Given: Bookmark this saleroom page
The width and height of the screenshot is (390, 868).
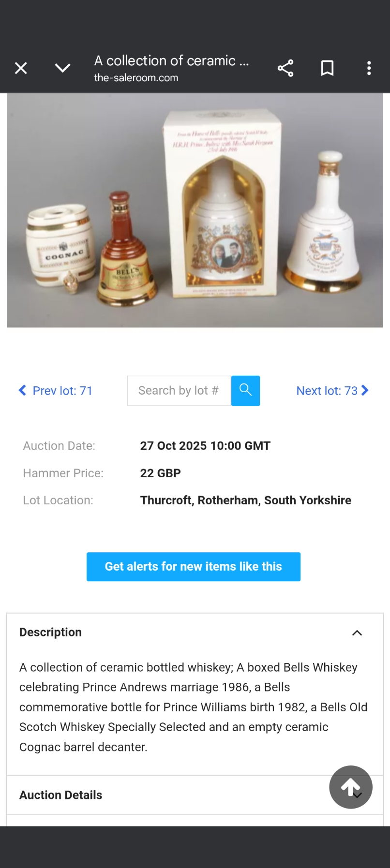Looking at the screenshot, I should [x=327, y=68].
